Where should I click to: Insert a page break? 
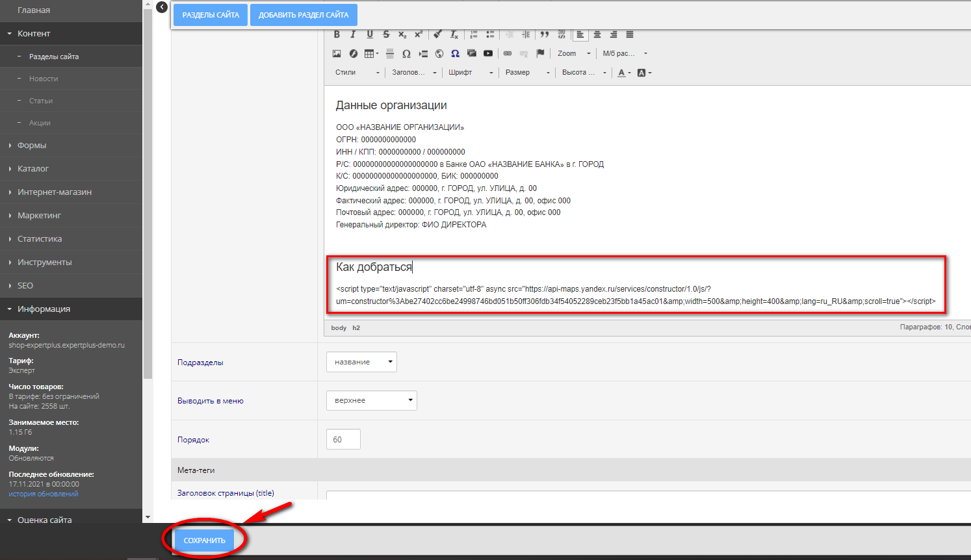(x=423, y=53)
